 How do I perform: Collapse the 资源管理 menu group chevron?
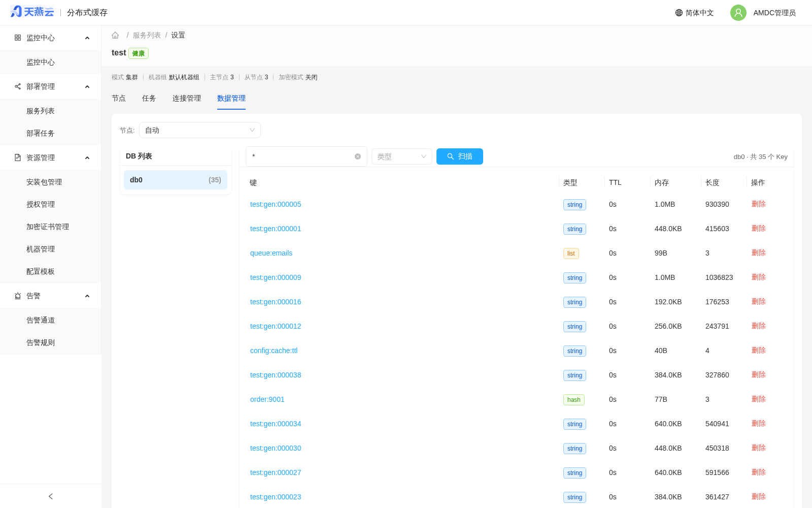coord(87,158)
